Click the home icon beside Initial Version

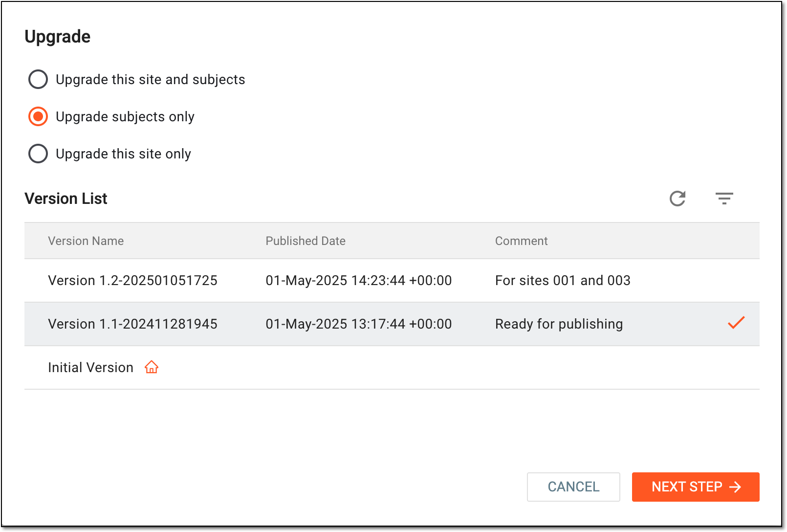[152, 367]
